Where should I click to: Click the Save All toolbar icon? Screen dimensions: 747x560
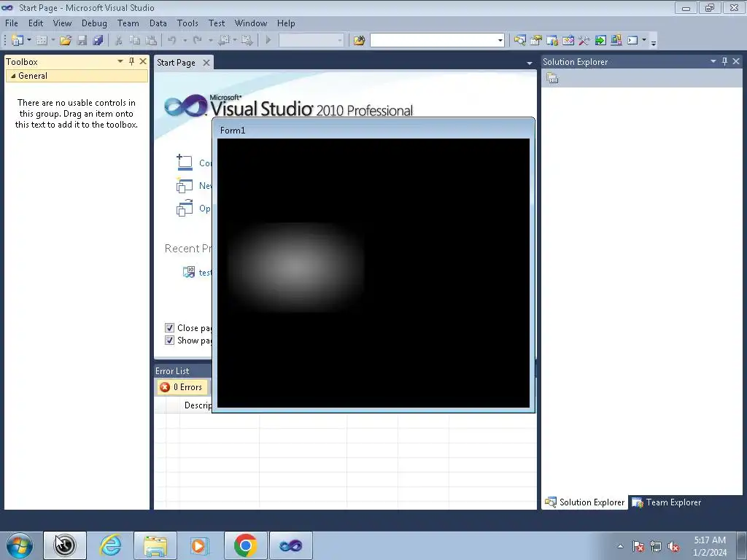click(98, 41)
